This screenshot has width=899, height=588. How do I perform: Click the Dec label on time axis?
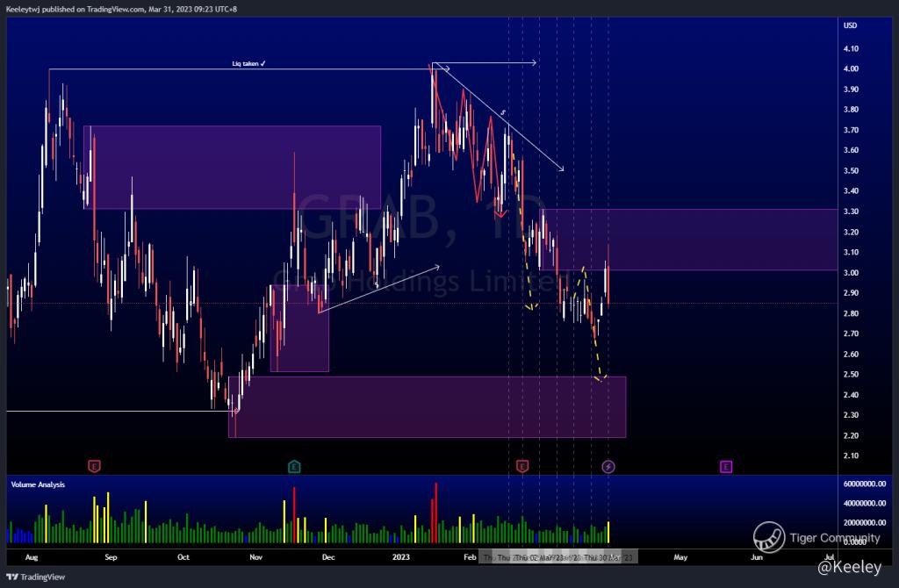[x=328, y=557]
